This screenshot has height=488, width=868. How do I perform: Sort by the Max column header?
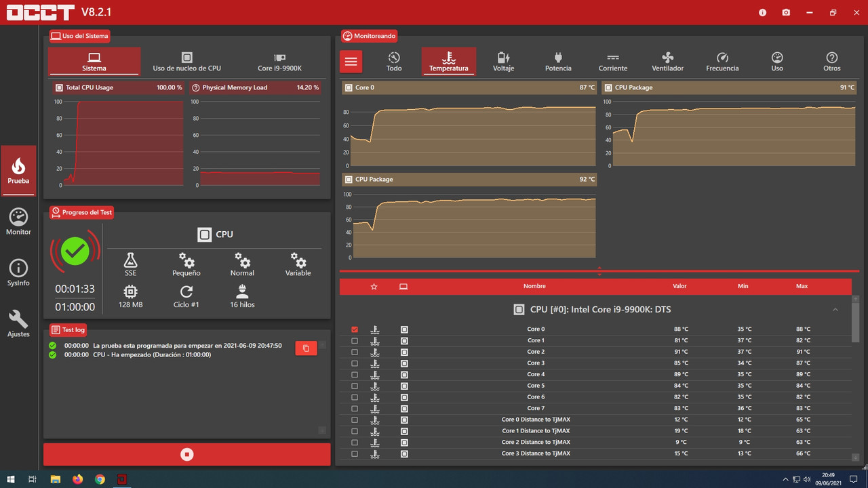pos(802,287)
